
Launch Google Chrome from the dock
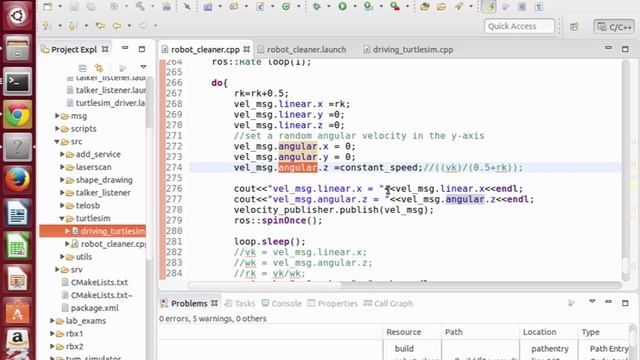point(17,114)
